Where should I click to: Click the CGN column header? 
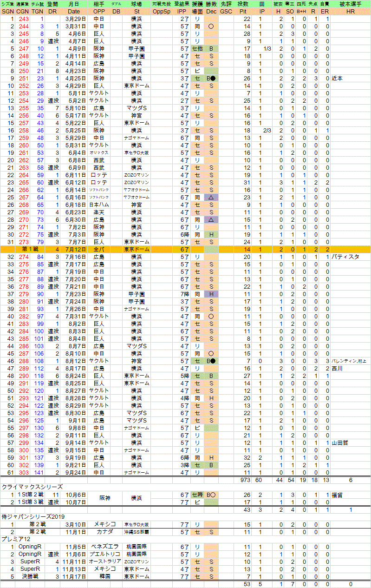coord(22,11)
